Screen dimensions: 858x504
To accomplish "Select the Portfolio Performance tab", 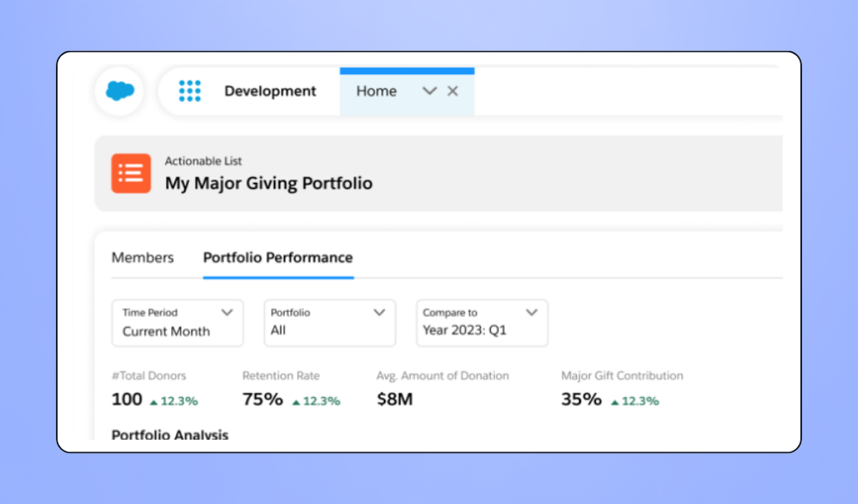I will (278, 257).
